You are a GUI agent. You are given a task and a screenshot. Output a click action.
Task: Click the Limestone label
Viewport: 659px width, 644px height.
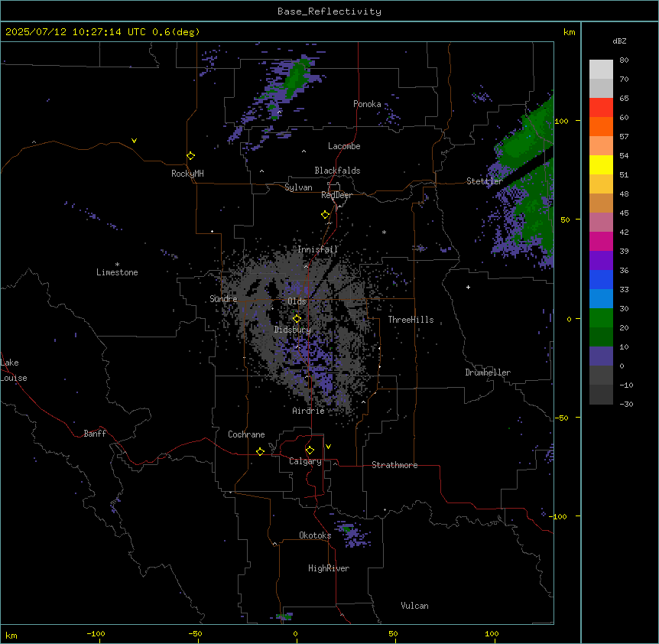click(117, 272)
